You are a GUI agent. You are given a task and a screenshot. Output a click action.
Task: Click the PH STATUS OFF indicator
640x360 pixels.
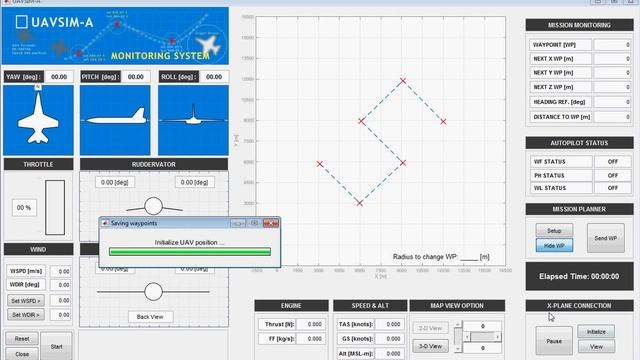point(613,176)
